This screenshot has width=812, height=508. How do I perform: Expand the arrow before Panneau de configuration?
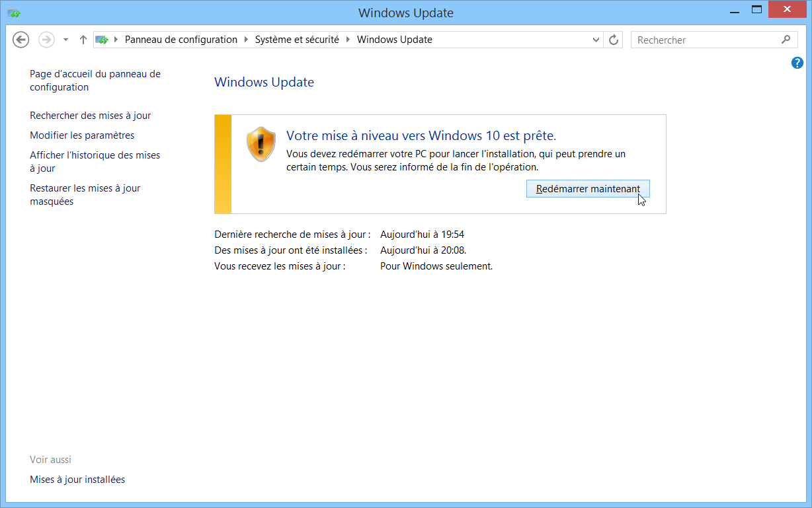pos(117,40)
